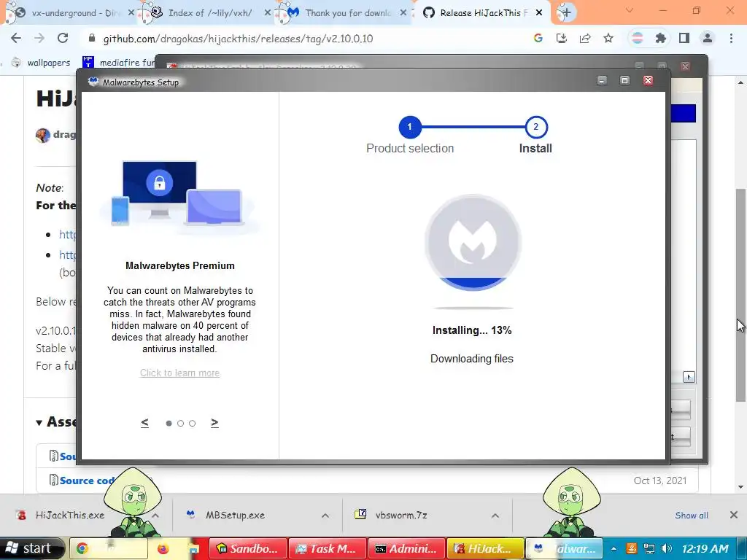The image size is (747, 560).
Task: Collapse the Assets section triangle
Action: [x=39, y=422]
